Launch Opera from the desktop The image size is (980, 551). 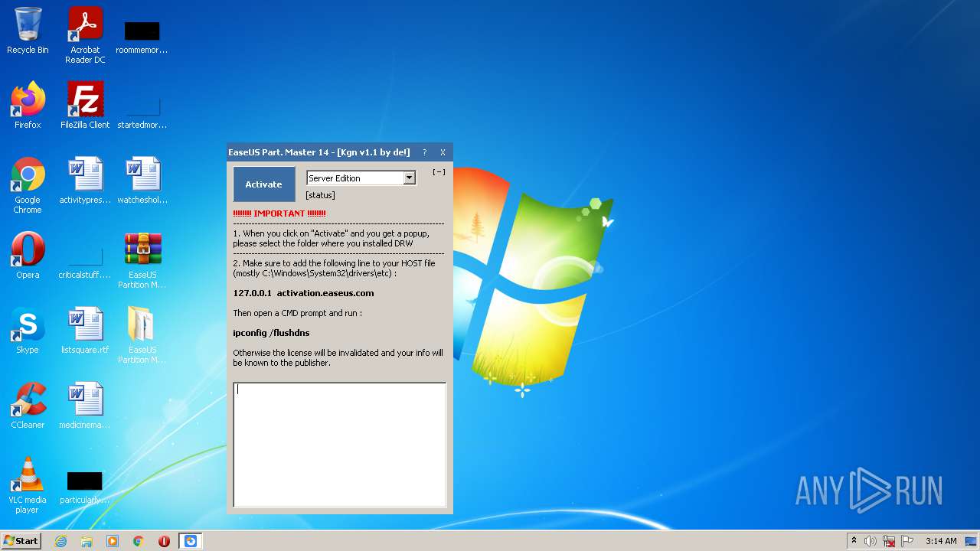(x=28, y=256)
